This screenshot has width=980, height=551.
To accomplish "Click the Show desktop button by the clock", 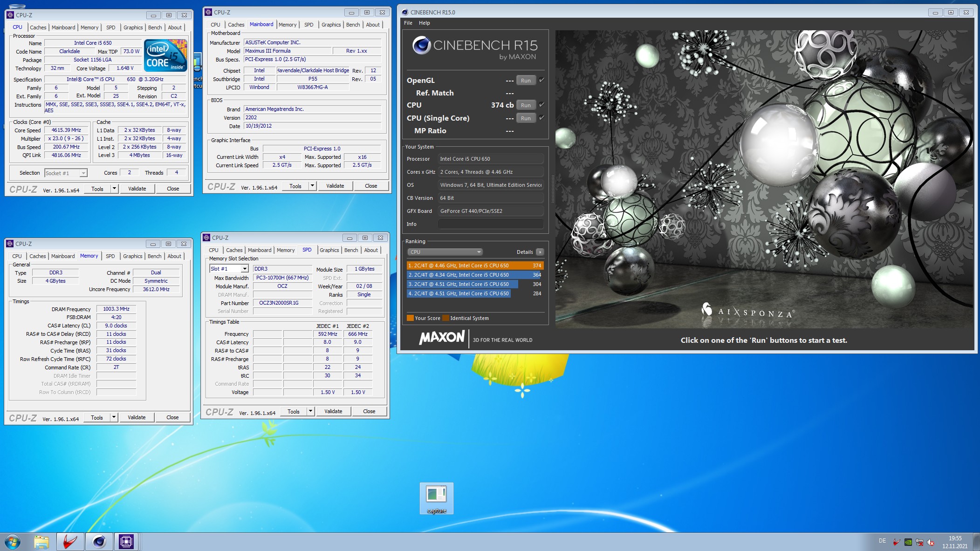I will tap(976, 542).
